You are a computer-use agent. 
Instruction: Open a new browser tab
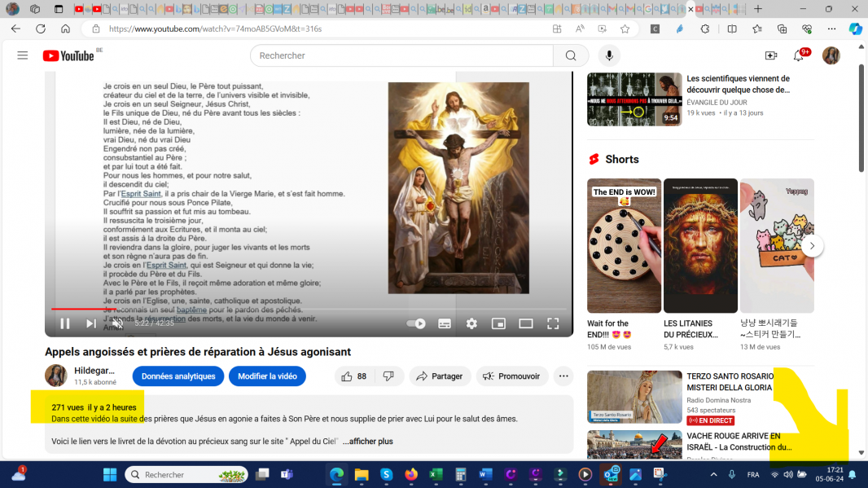pos(758,9)
